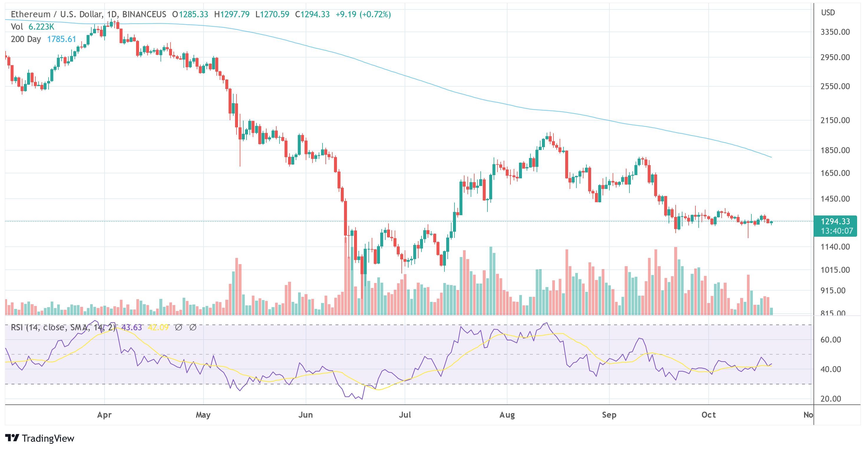Click the '60.00' RSI axis label
Viewport: 868px width, 451px height.
coord(831,339)
